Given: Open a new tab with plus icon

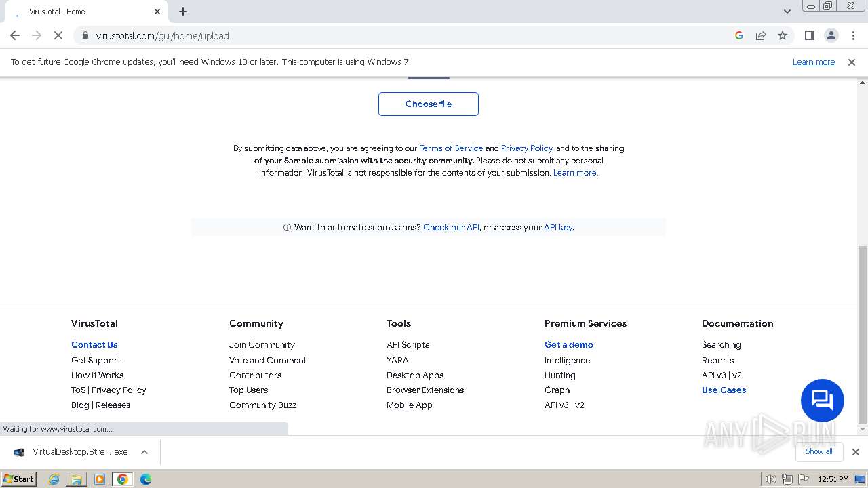Looking at the screenshot, I should point(183,12).
